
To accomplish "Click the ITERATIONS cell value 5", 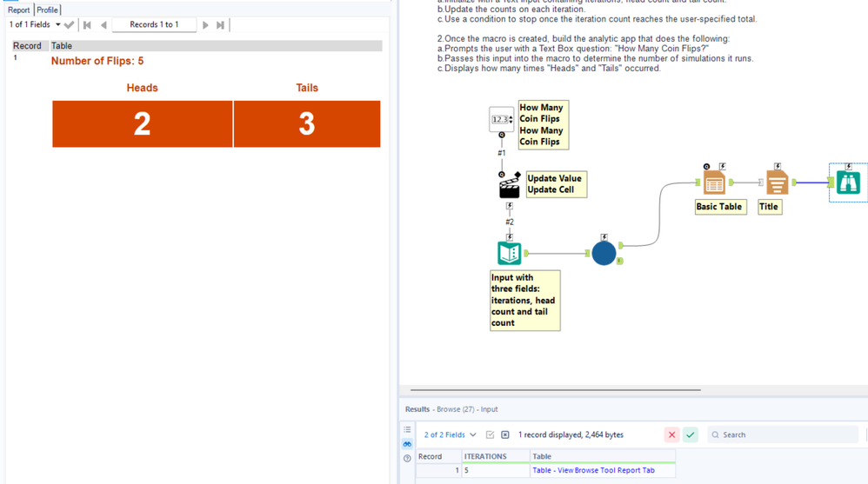I will tap(496, 470).
